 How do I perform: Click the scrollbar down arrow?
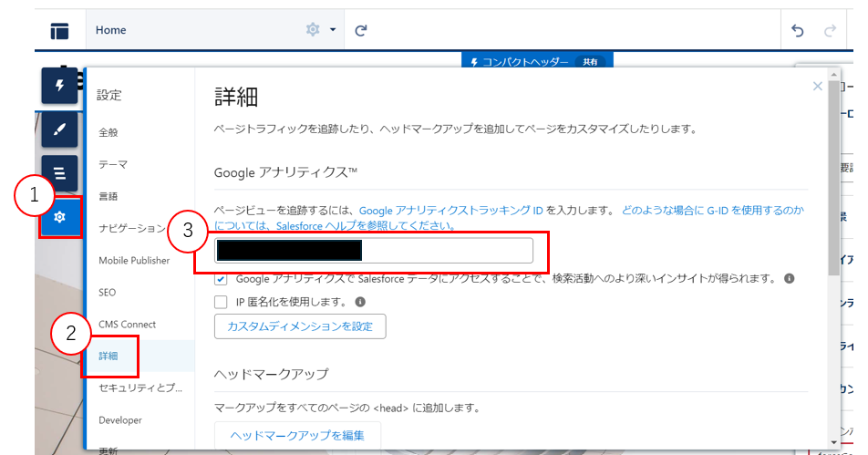[834, 443]
